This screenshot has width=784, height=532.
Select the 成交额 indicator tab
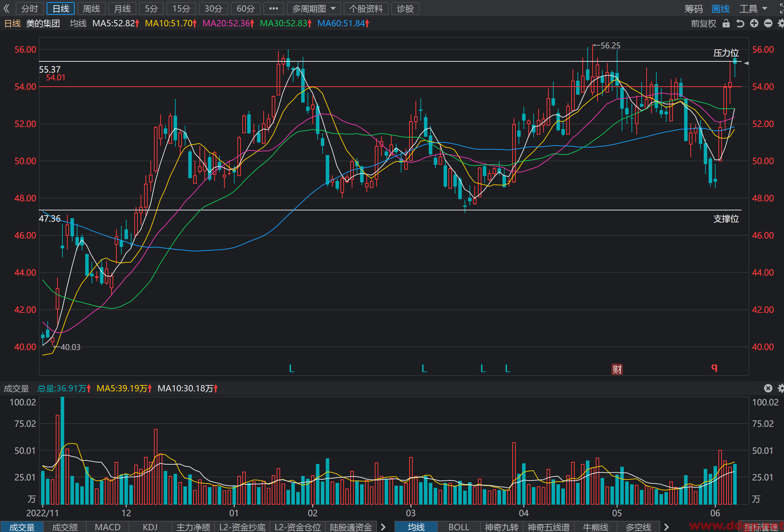pos(65,527)
